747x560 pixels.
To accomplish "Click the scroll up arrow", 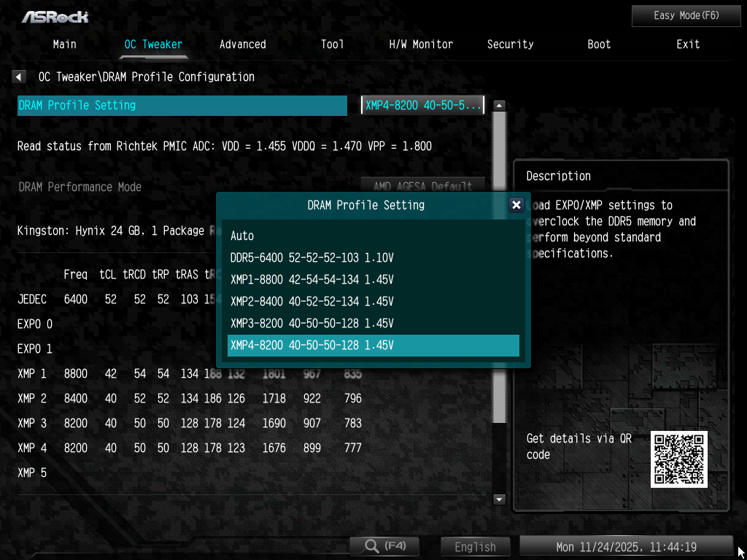I will pyautogui.click(x=499, y=105).
